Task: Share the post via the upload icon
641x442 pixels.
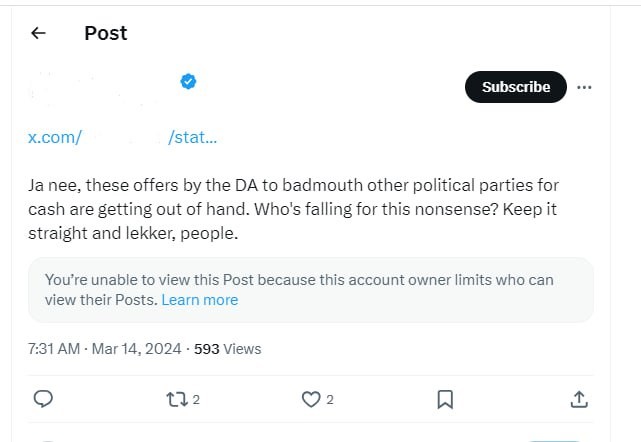Action: tap(578, 399)
